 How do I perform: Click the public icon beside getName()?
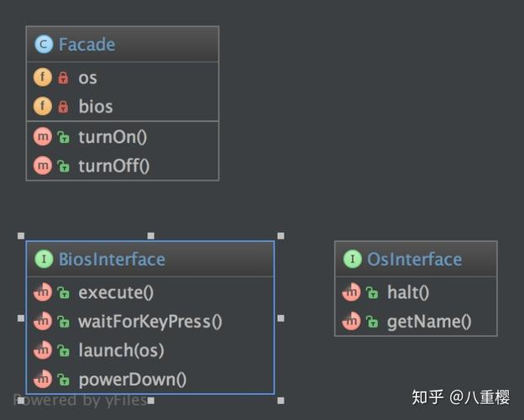pos(372,322)
